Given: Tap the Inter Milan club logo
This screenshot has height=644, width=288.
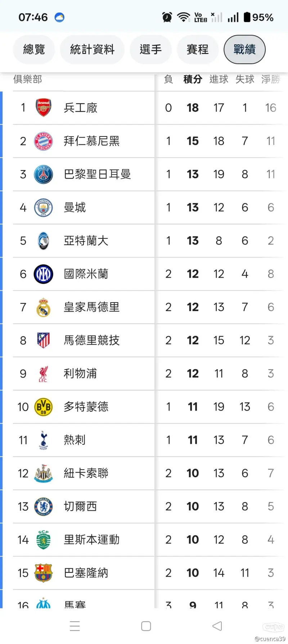Looking at the screenshot, I should [x=43, y=274].
